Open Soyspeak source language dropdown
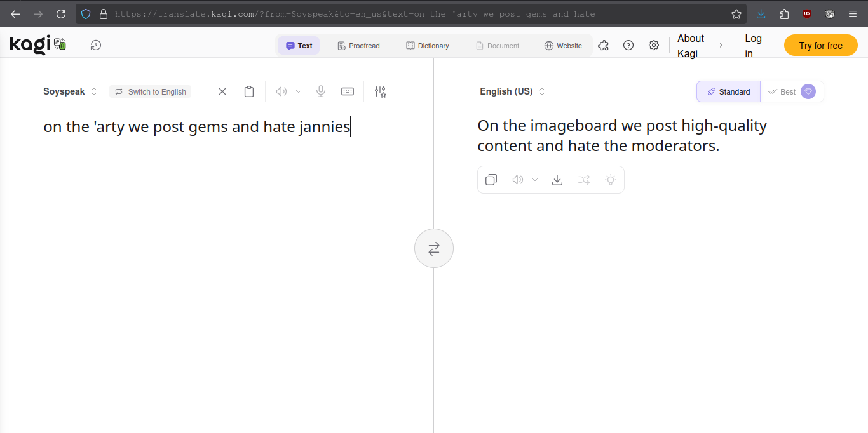 (x=70, y=91)
